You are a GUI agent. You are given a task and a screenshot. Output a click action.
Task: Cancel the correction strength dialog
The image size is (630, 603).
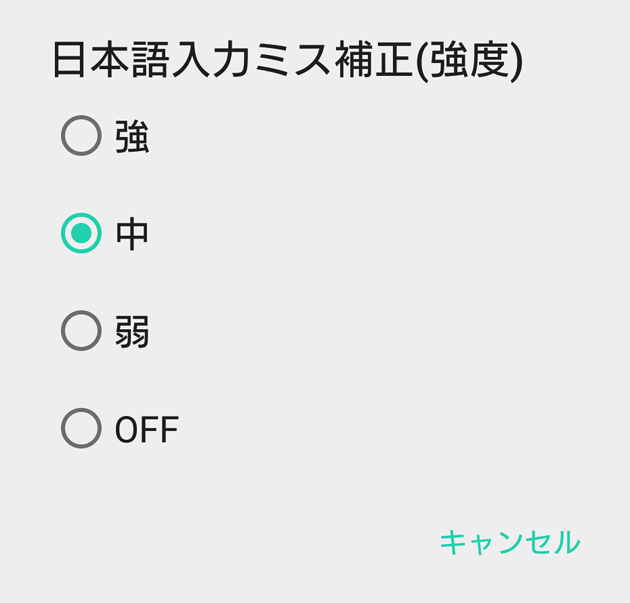(x=509, y=542)
